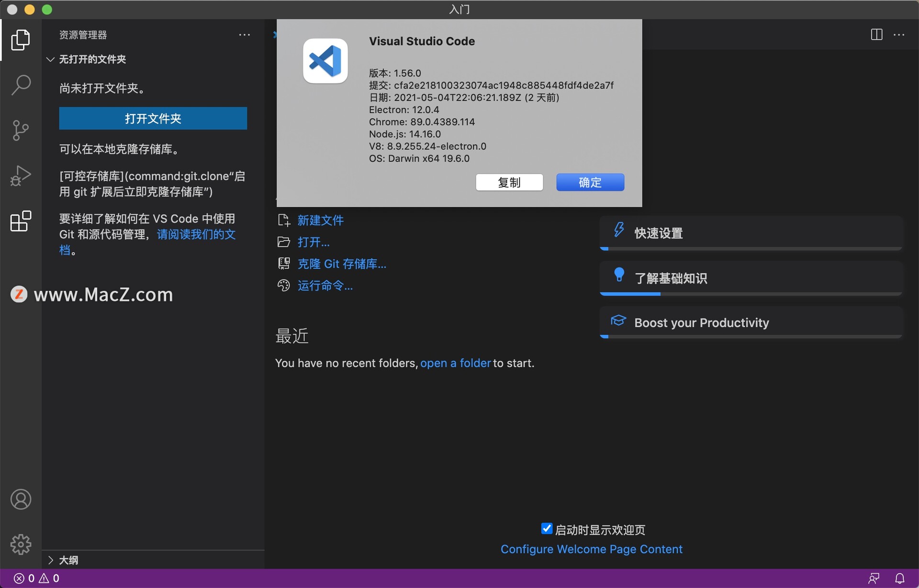
Task: Click the 最近 heading
Action: (292, 336)
